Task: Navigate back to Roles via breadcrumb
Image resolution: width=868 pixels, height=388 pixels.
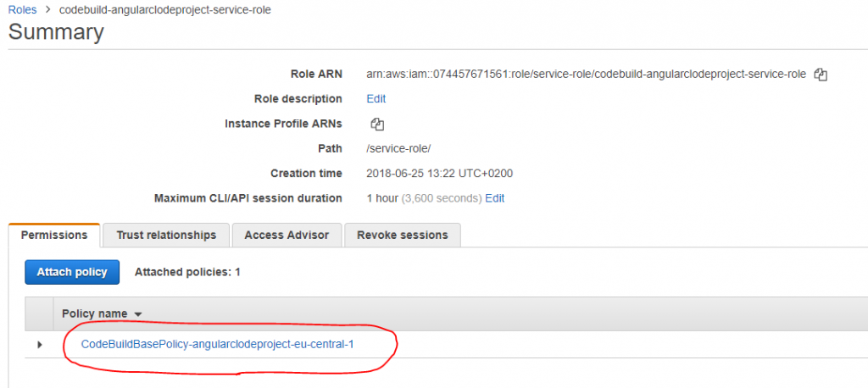Action: (22, 9)
